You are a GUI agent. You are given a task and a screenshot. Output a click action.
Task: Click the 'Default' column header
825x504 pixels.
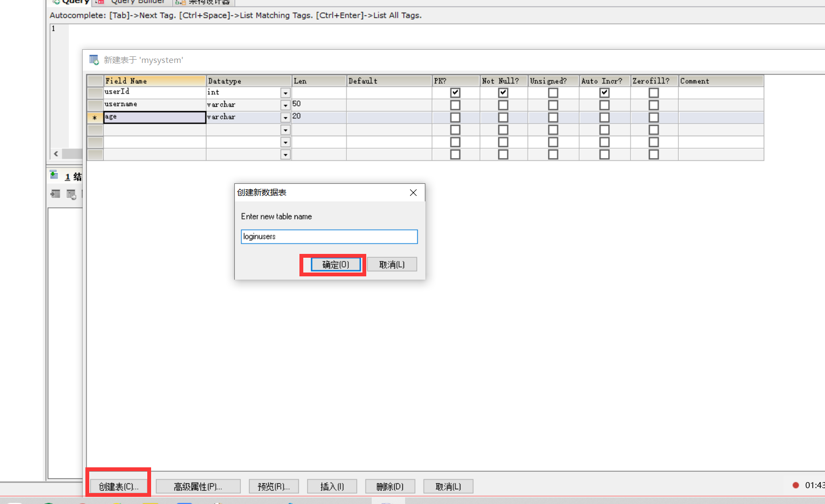389,81
